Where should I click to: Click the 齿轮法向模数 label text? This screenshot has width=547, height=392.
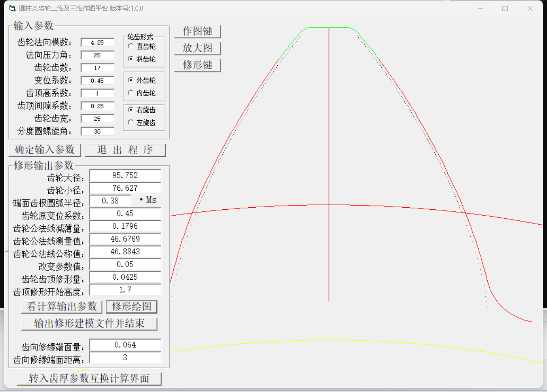45,42
